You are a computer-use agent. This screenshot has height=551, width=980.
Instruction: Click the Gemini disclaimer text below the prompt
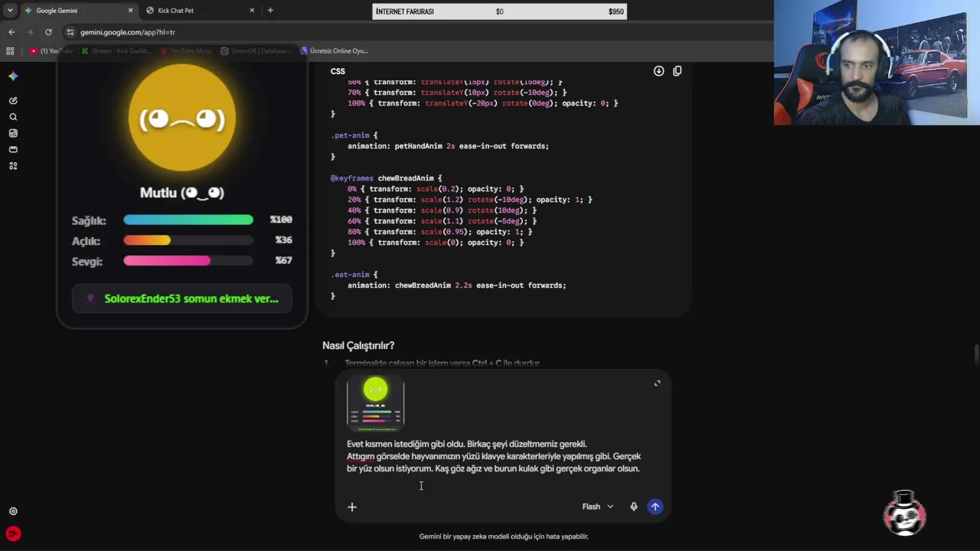[x=504, y=536]
